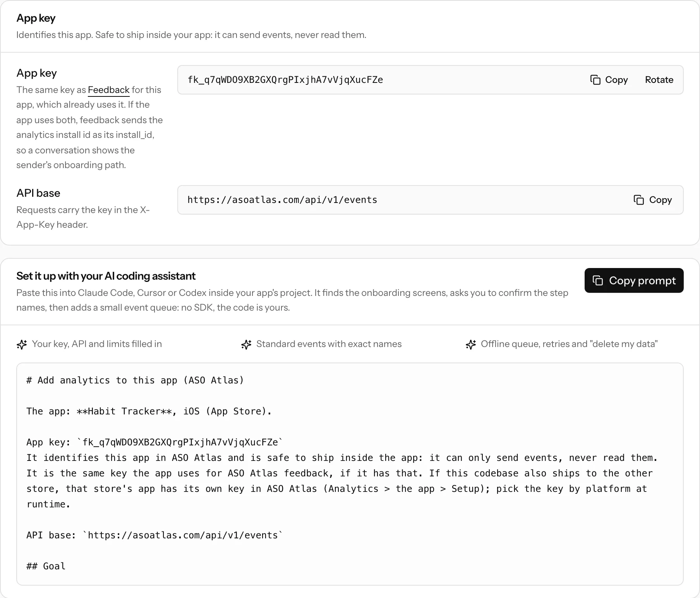Click 'Requests carry the key in the X-App-Key header' text
This screenshot has width=700, height=598.
tap(83, 217)
